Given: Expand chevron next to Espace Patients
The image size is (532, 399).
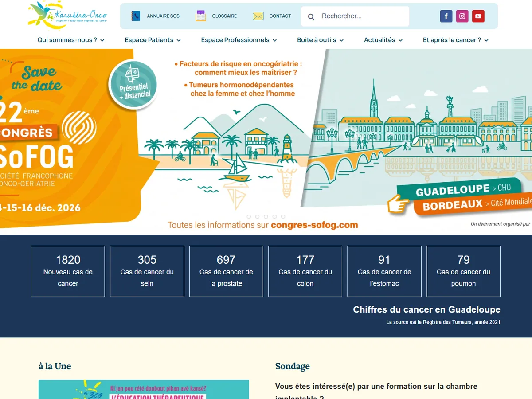Looking at the screenshot, I should pyautogui.click(x=179, y=40).
